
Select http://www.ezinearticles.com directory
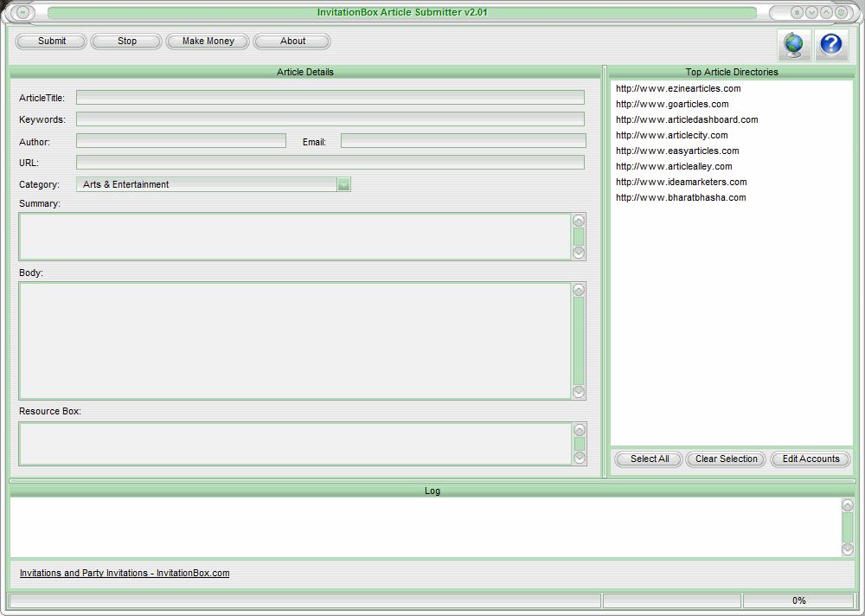point(678,88)
